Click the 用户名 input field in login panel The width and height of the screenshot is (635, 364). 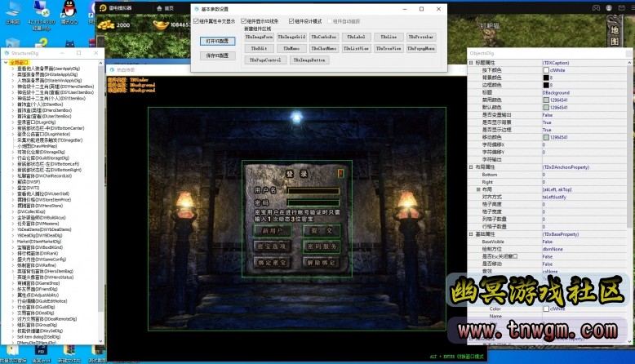coord(313,190)
